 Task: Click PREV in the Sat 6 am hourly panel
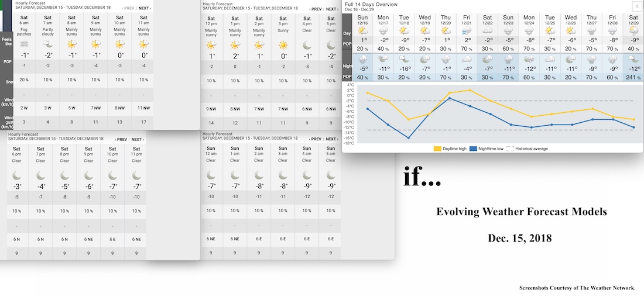tap(128, 8)
